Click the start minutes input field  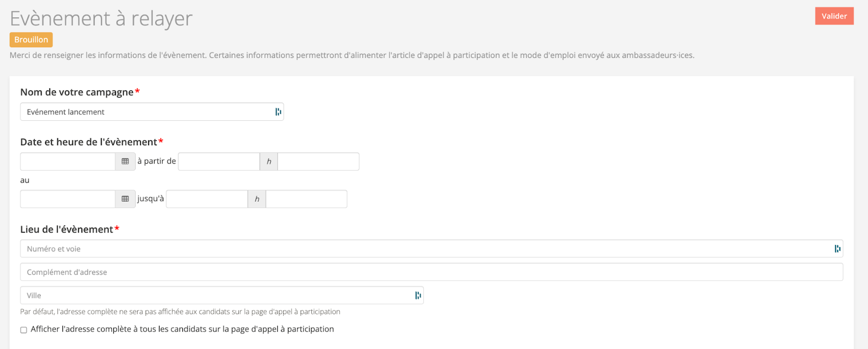[x=318, y=161]
